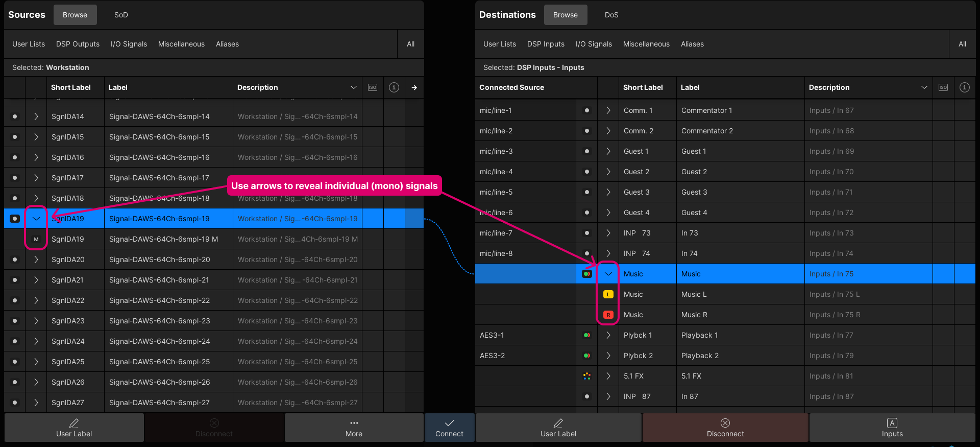This screenshot has height=447, width=980.
Task: Toggle the Sources Browse mode button
Action: pyautogui.click(x=75, y=15)
